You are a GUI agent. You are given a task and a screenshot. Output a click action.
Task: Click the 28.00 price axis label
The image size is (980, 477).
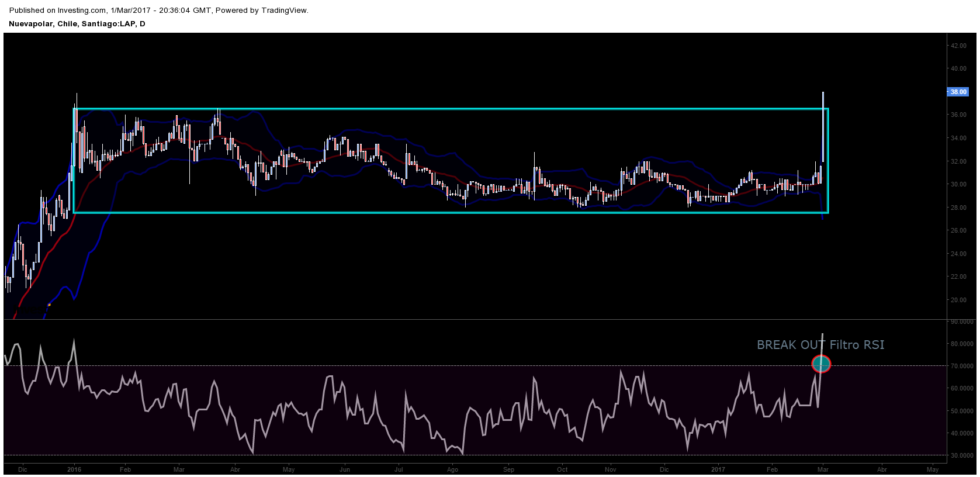(x=958, y=208)
